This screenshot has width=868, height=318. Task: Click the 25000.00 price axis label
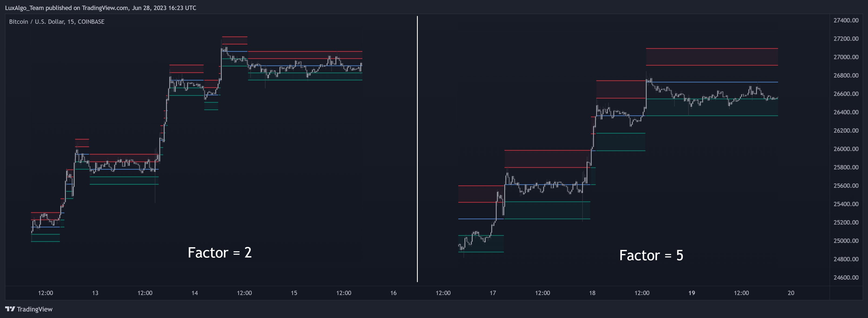[x=846, y=240]
